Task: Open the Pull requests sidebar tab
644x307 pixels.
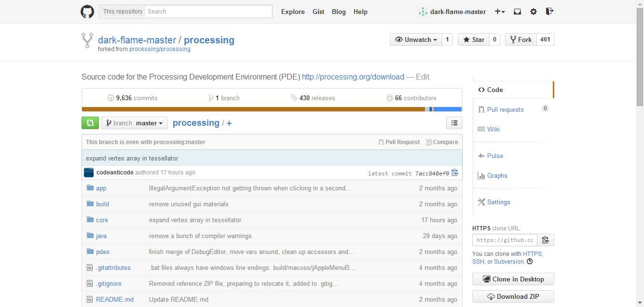Action: 513,109
